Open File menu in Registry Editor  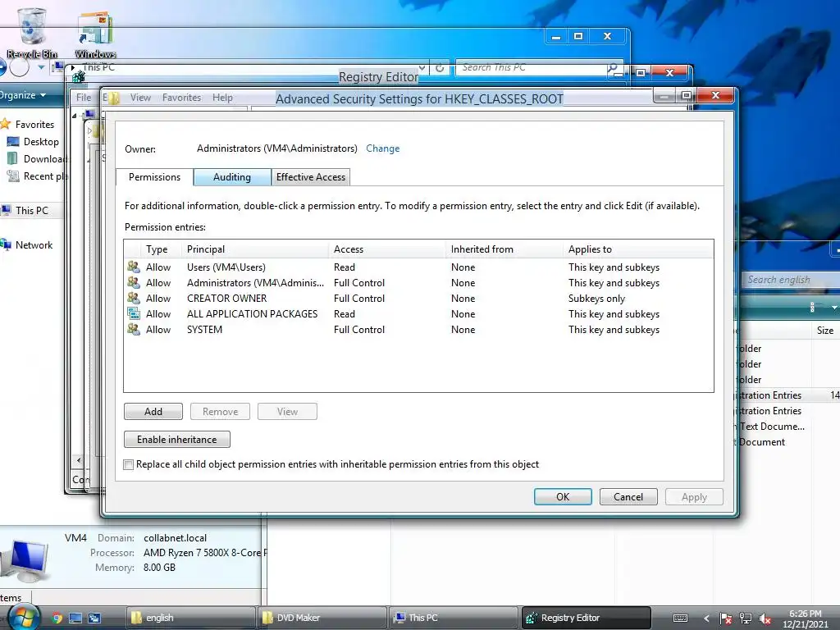pos(84,98)
